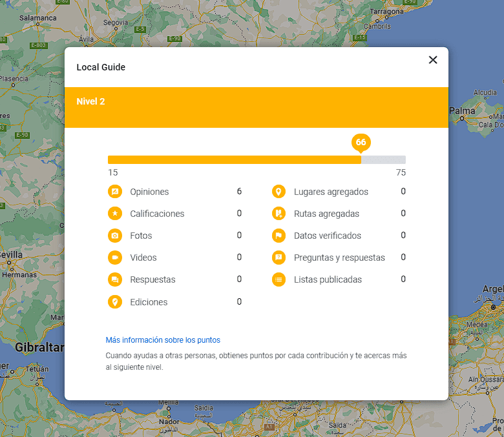
Task: Click the Ediciones pin-edit icon
Action: (115, 302)
